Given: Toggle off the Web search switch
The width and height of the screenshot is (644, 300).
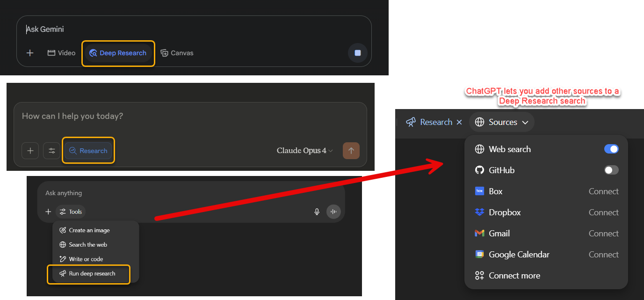Looking at the screenshot, I should click(x=611, y=149).
